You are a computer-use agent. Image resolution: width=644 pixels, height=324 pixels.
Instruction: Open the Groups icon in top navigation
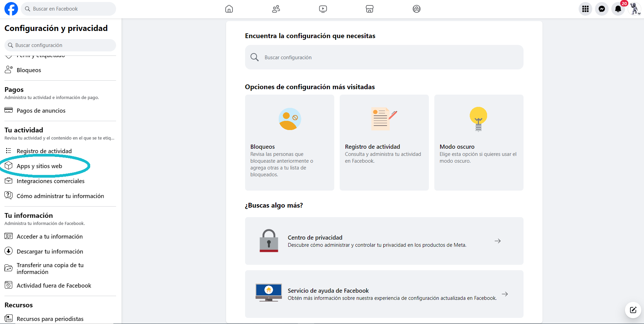(417, 9)
